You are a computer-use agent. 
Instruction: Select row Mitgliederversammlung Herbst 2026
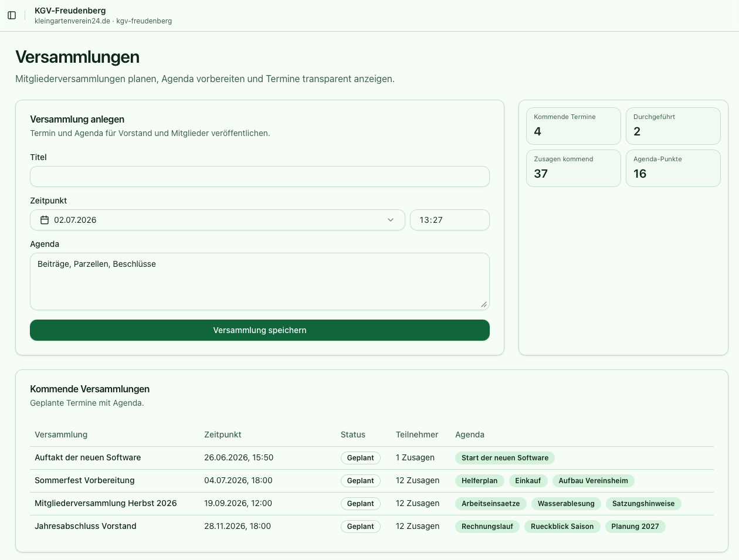[x=372, y=504]
